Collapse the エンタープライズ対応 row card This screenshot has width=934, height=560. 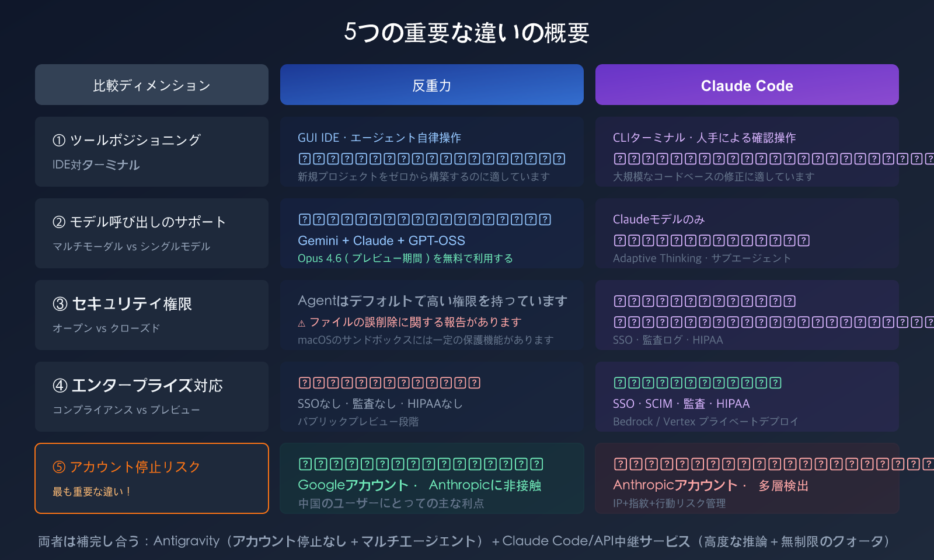[x=152, y=397]
